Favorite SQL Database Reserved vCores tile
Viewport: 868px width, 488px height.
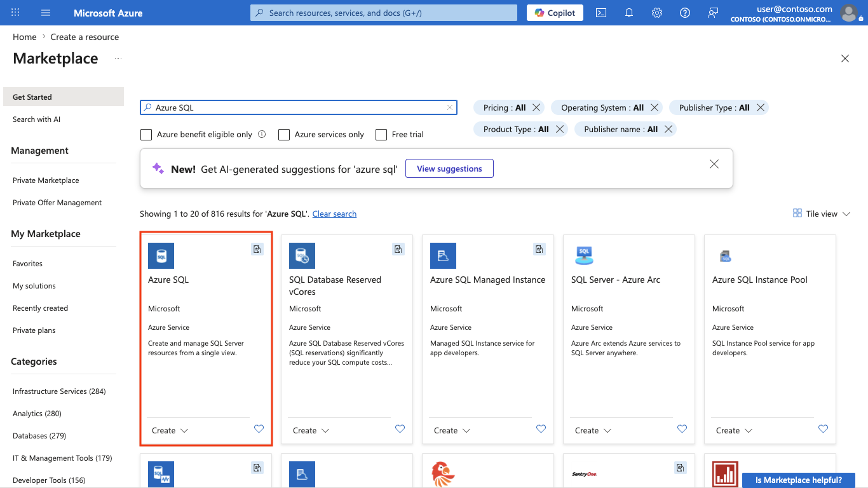click(x=400, y=429)
